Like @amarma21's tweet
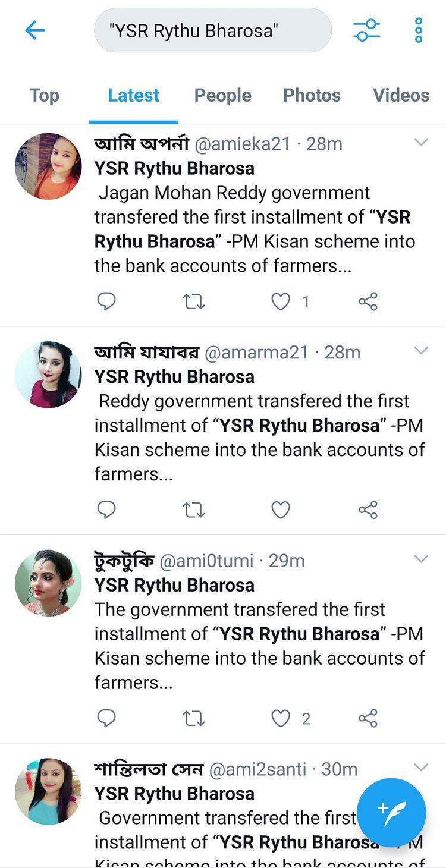The image size is (446, 868). point(281,510)
